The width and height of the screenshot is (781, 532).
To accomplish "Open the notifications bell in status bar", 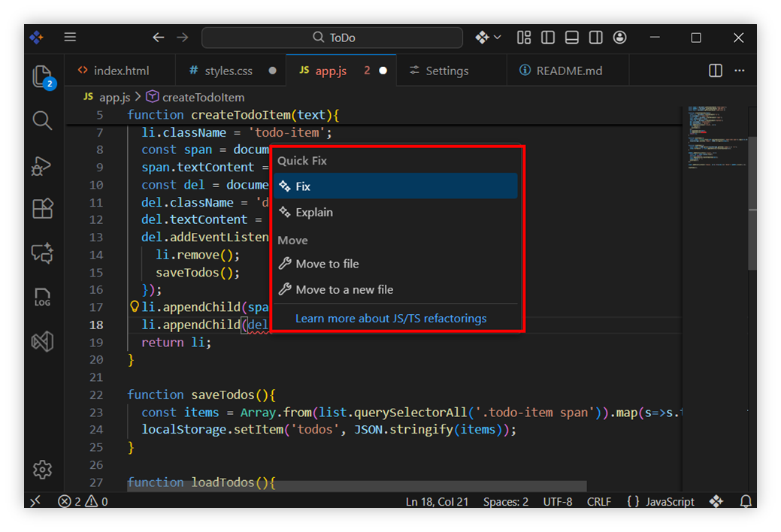I will coord(746,501).
